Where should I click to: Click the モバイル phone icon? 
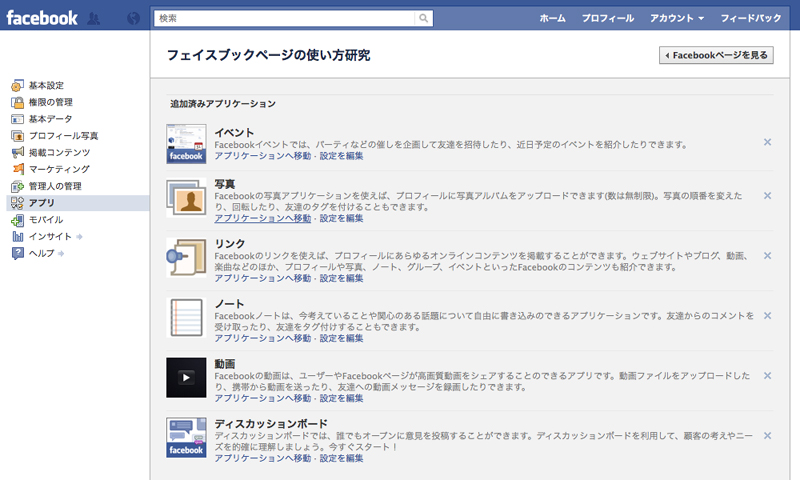point(17,220)
